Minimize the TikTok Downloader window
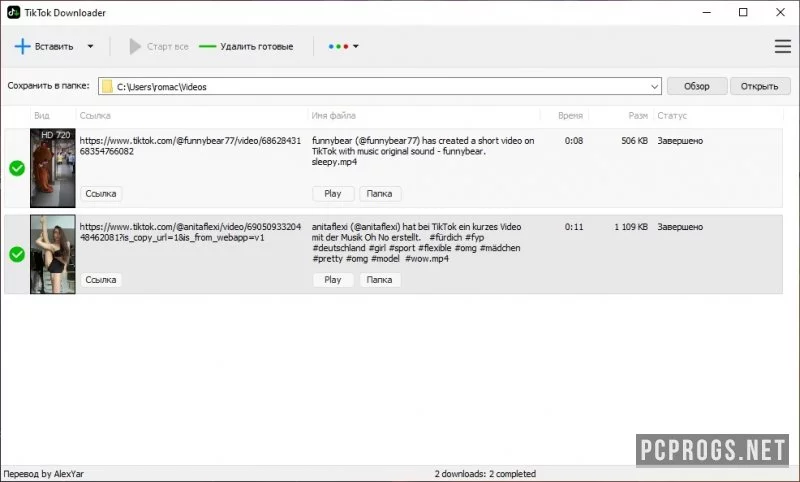This screenshot has height=482, width=800. [707, 12]
